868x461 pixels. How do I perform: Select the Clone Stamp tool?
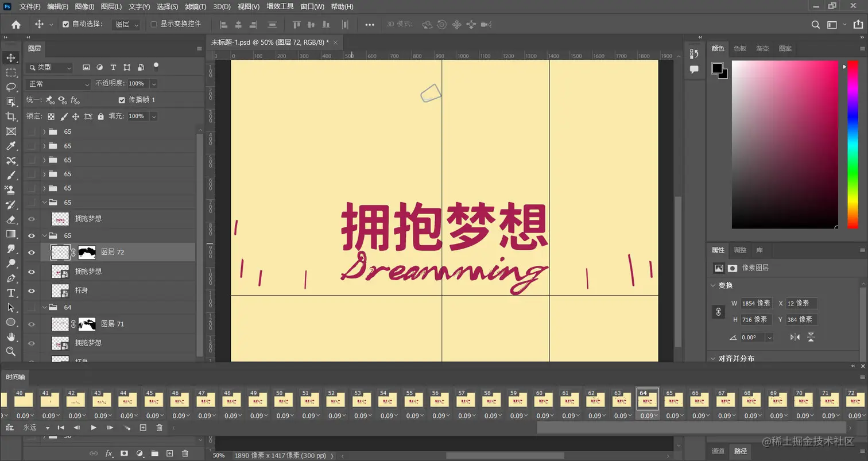pyautogui.click(x=11, y=189)
